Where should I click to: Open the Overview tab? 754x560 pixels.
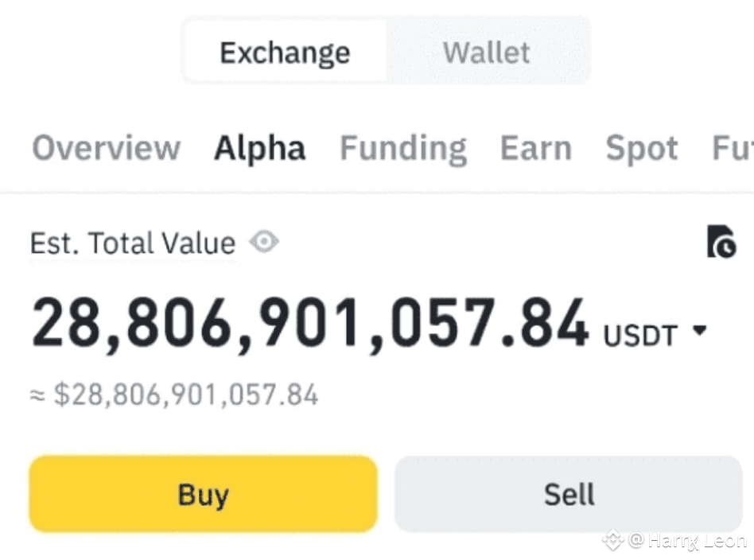(106, 149)
